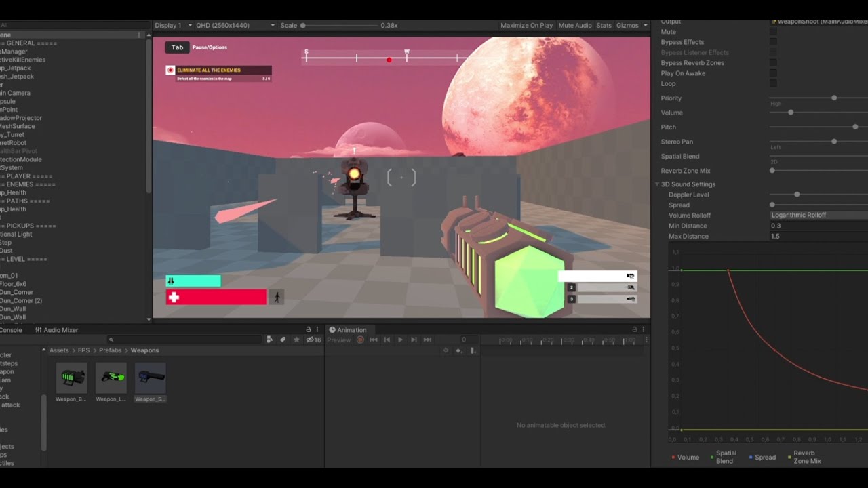Click the Scale slider in Game view
Image resolution: width=868 pixels, height=488 pixels.
(339, 25)
